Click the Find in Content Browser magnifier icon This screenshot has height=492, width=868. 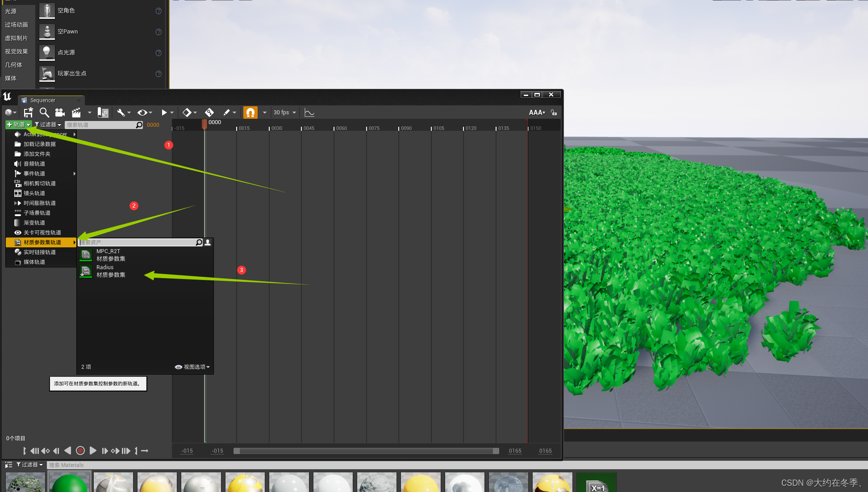coord(44,113)
